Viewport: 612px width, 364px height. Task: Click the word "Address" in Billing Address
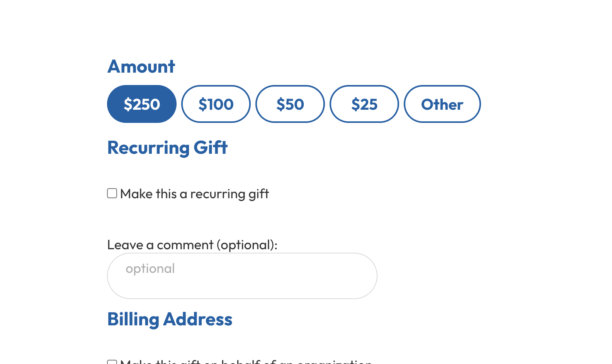(x=198, y=319)
